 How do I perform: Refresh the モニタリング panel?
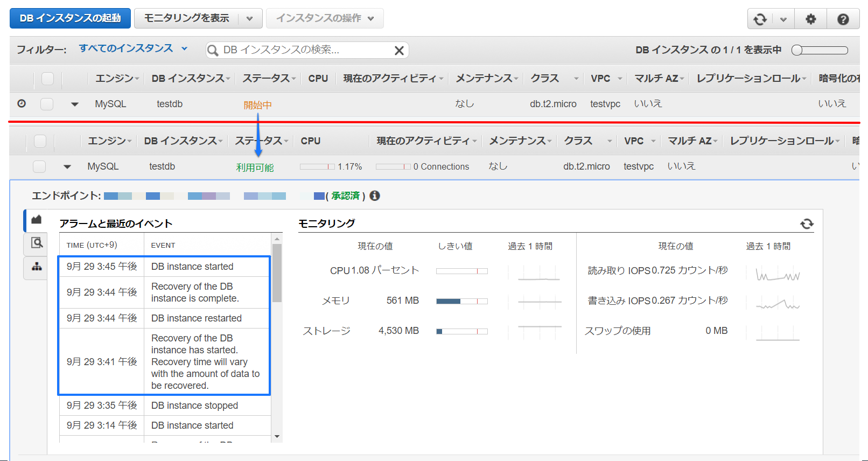pyautogui.click(x=807, y=223)
